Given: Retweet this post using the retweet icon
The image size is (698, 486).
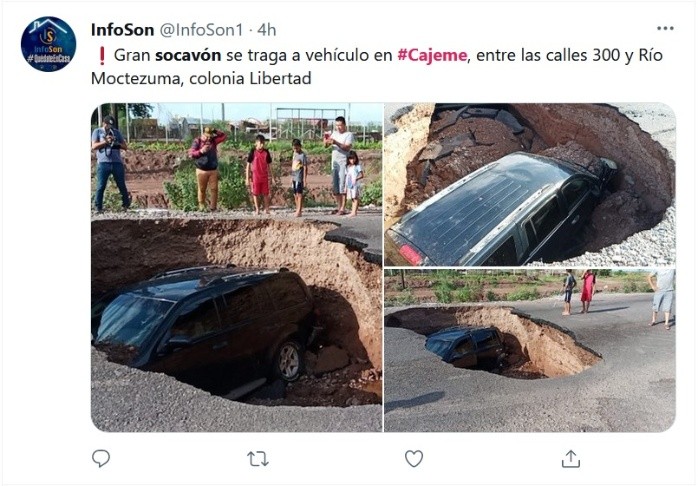Looking at the screenshot, I should click(x=258, y=459).
